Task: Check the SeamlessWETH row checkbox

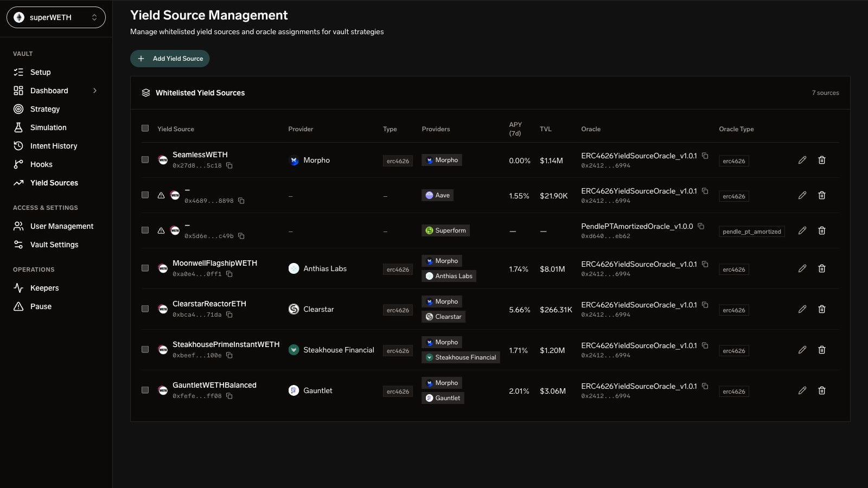Action: 145,160
